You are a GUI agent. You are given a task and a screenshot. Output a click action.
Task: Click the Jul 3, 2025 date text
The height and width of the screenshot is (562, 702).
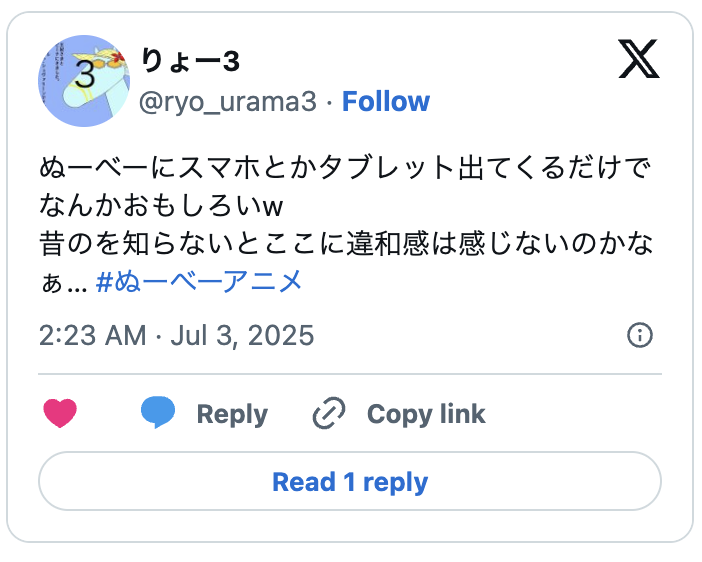point(241,335)
